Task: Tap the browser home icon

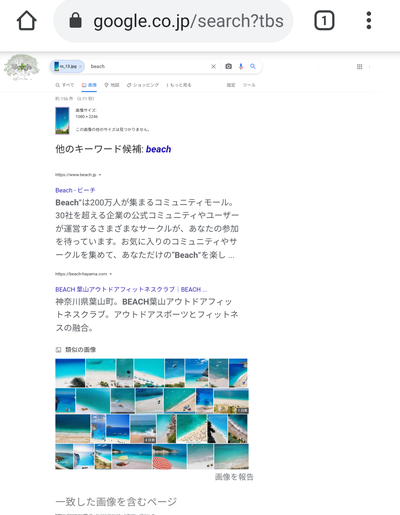Action: [x=27, y=21]
